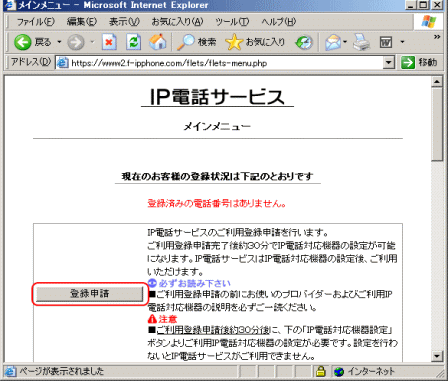
Task: Click the アドレス(D) label
Action: 30,62
